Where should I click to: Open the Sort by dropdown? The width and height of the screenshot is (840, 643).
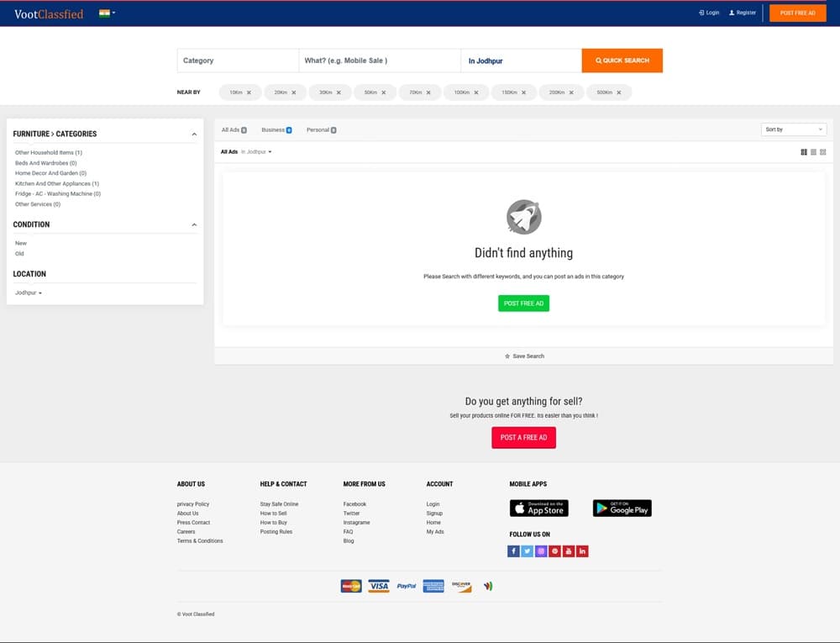(794, 129)
